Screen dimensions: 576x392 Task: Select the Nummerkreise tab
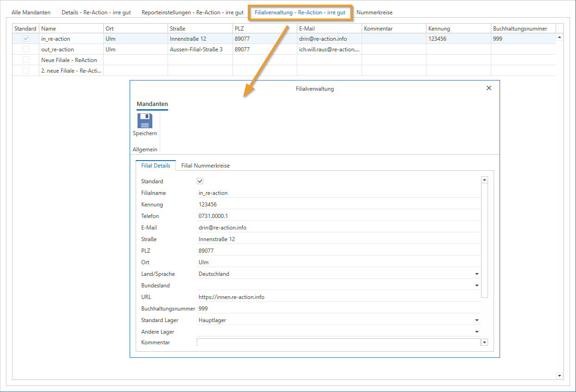coord(374,12)
